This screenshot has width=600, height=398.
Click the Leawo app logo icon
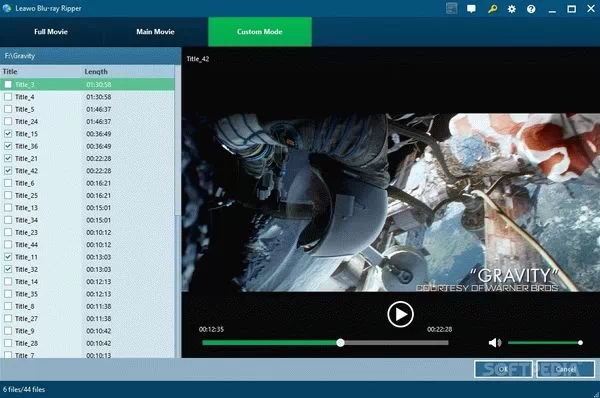click(7, 8)
